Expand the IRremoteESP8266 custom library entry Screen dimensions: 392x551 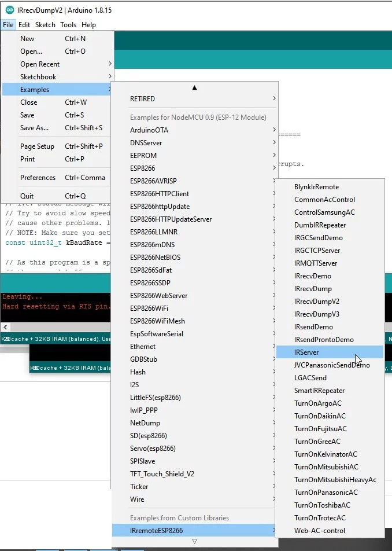pos(194,531)
